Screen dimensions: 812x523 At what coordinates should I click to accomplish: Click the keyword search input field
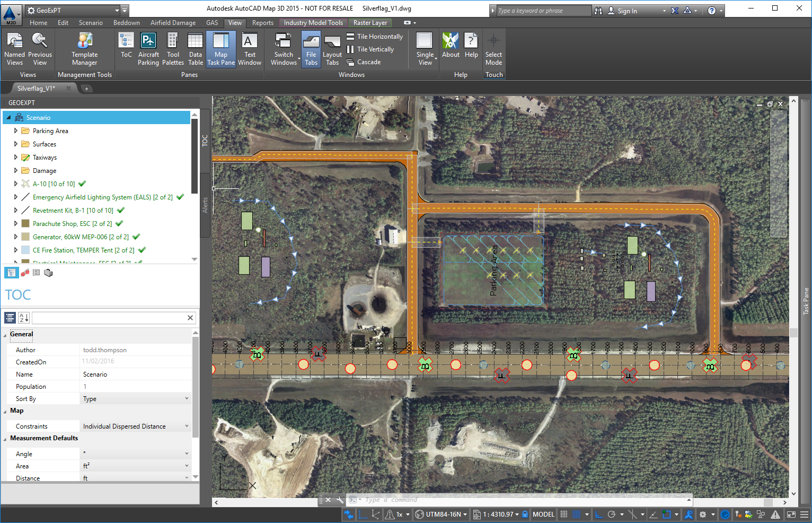(x=543, y=11)
